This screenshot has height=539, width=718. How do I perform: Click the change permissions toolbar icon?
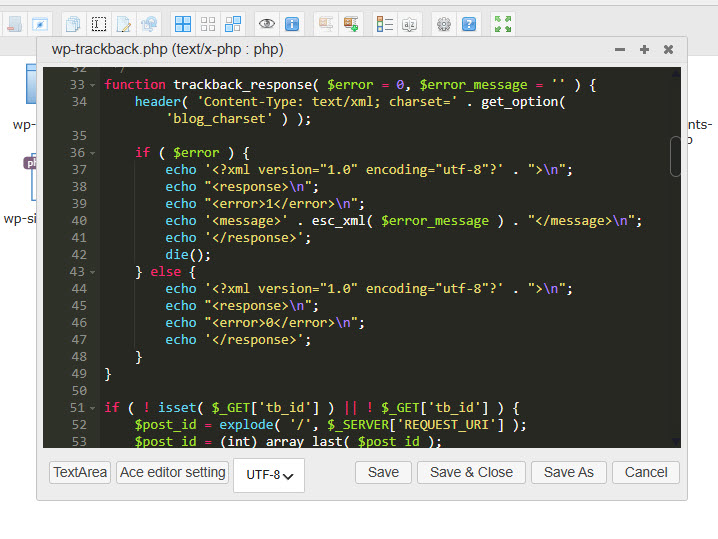coord(149,24)
